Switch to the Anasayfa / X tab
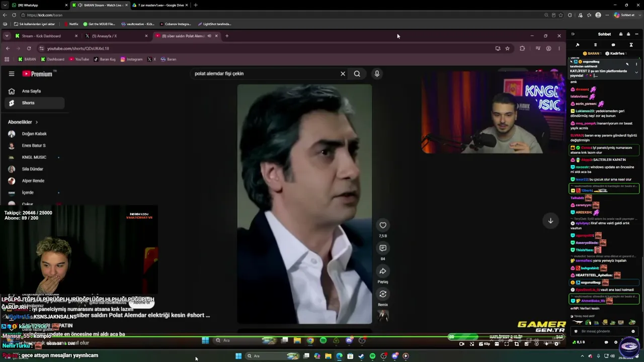644x362 pixels. (116, 36)
